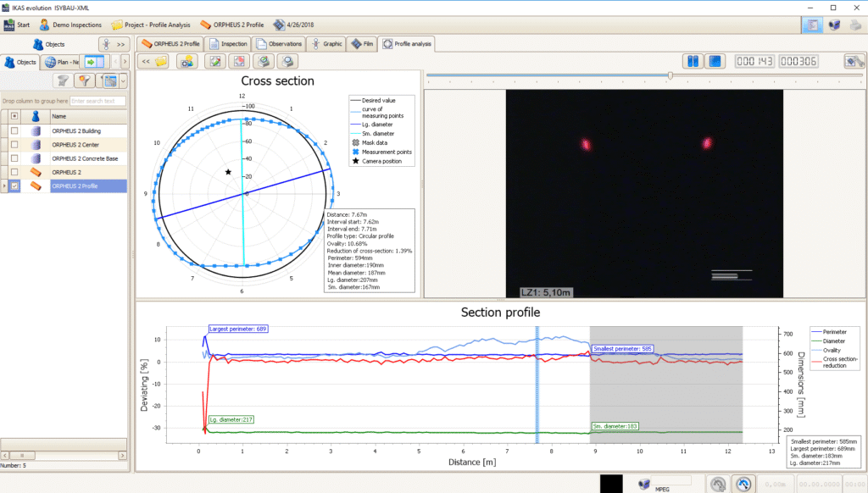Viewport: 868px width, 493px height.
Task: Click the blue stop video icon
Action: [x=715, y=62]
